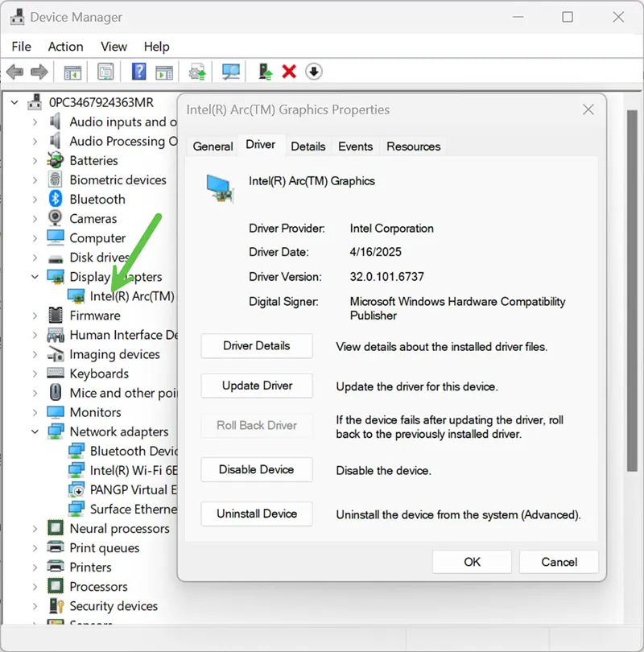Select the Human Interface Devices row
This screenshot has width=644, height=652.
pyautogui.click(x=112, y=335)
